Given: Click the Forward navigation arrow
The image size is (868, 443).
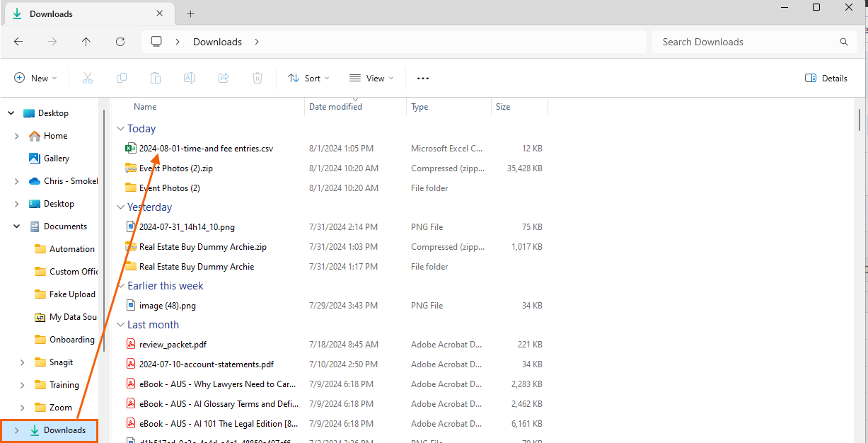Looking at the screenshot, I should 52,42.
